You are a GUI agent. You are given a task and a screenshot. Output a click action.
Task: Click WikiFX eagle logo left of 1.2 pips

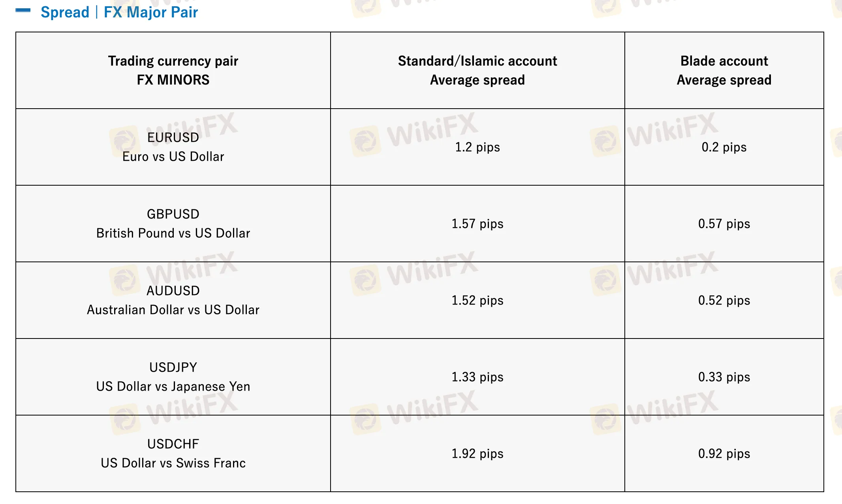pos(365,141)
